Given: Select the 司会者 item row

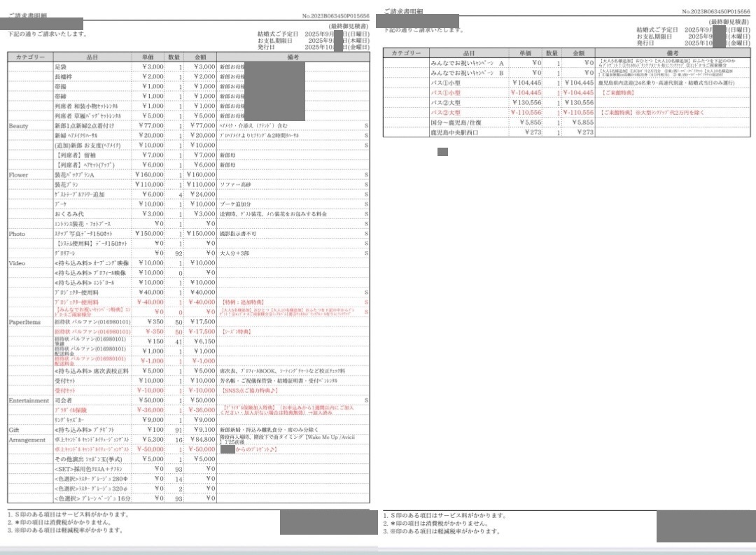Looking at the screenshot, I should [64, 400].
